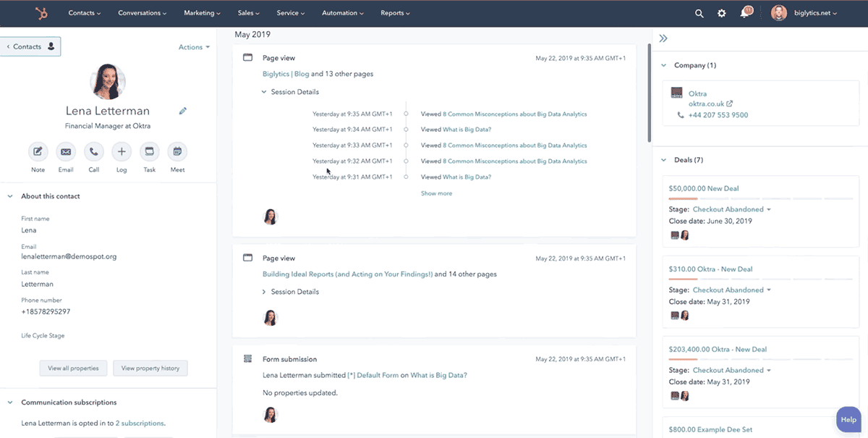Click the user avatar in top bar
Image resolution: width=868 pixels, height=438 pixels.
point(778,13)
